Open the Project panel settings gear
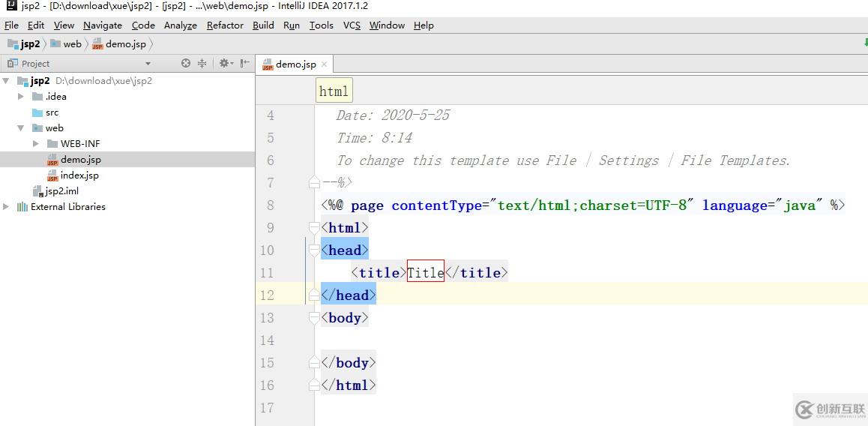 pyautogui.click(x=226, y=64)
